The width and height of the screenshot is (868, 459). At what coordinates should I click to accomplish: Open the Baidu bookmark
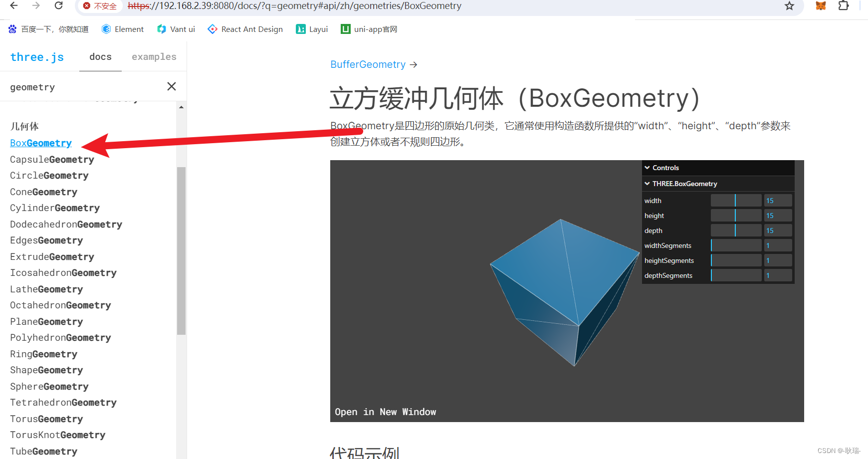tap(48, 29)
